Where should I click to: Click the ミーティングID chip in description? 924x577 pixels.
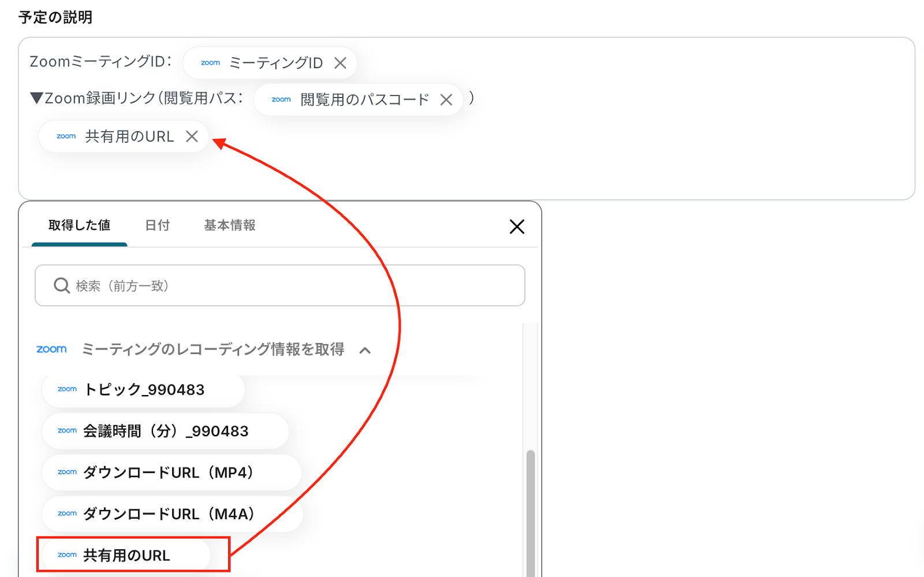click(270, 63)
